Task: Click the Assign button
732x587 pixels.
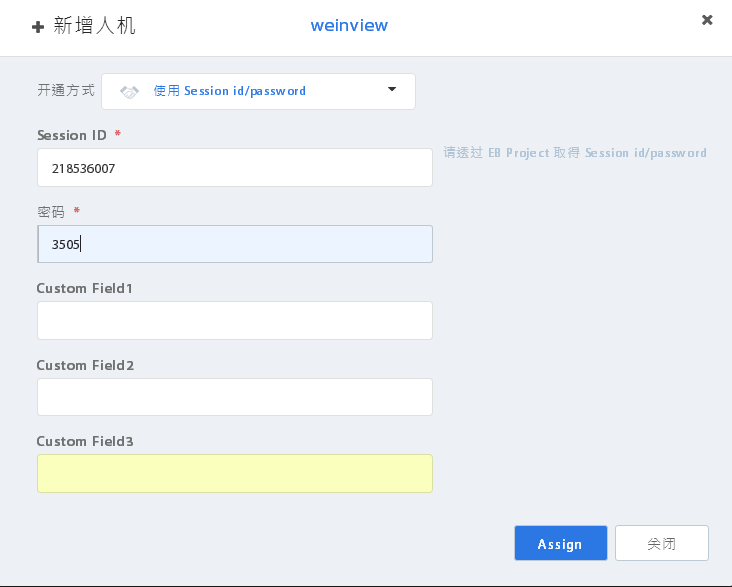Action: (x=561, y=543)
